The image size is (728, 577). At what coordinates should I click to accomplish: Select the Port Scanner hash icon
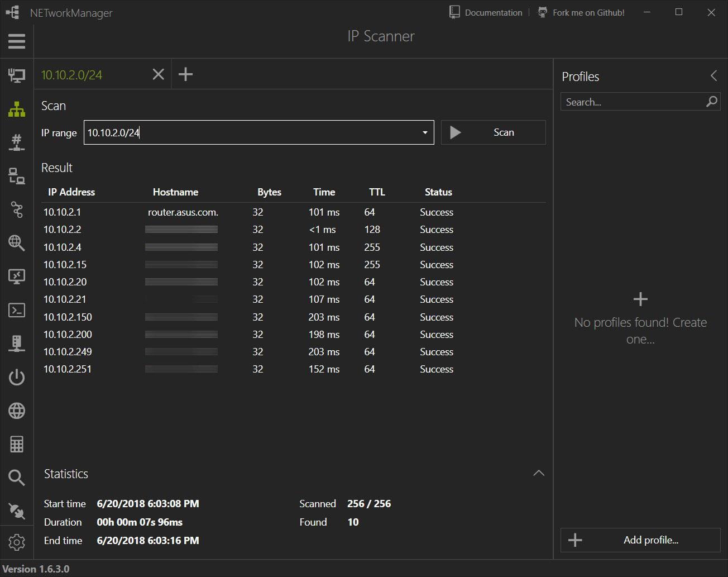(x=17, y=142)
